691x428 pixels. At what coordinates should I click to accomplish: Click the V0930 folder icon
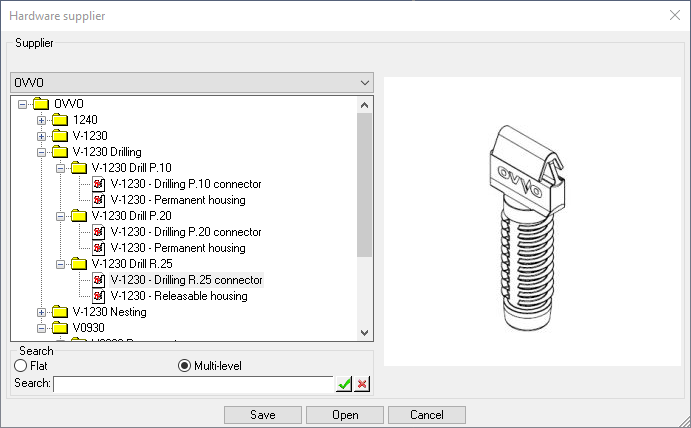60,328
